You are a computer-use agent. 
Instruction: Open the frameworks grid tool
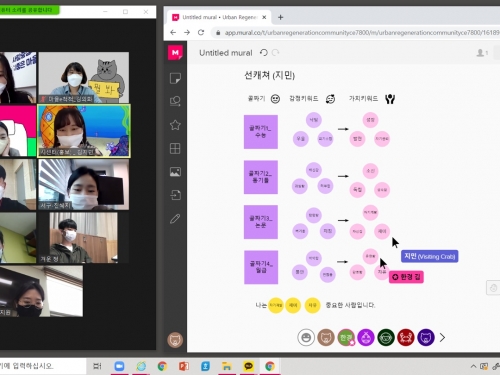pyautogui.click(x=175, y=148)
